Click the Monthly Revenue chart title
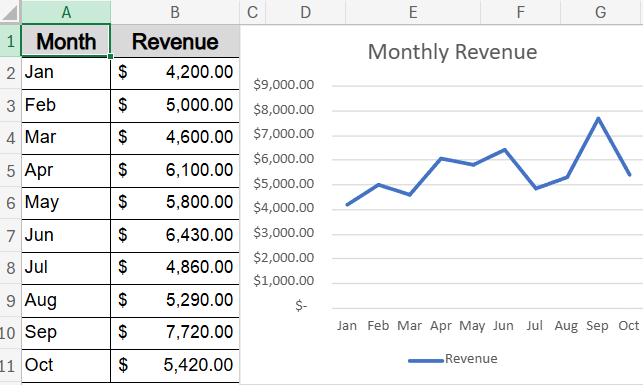This screenshot has height=385, width=643. (x=452, y=52)
